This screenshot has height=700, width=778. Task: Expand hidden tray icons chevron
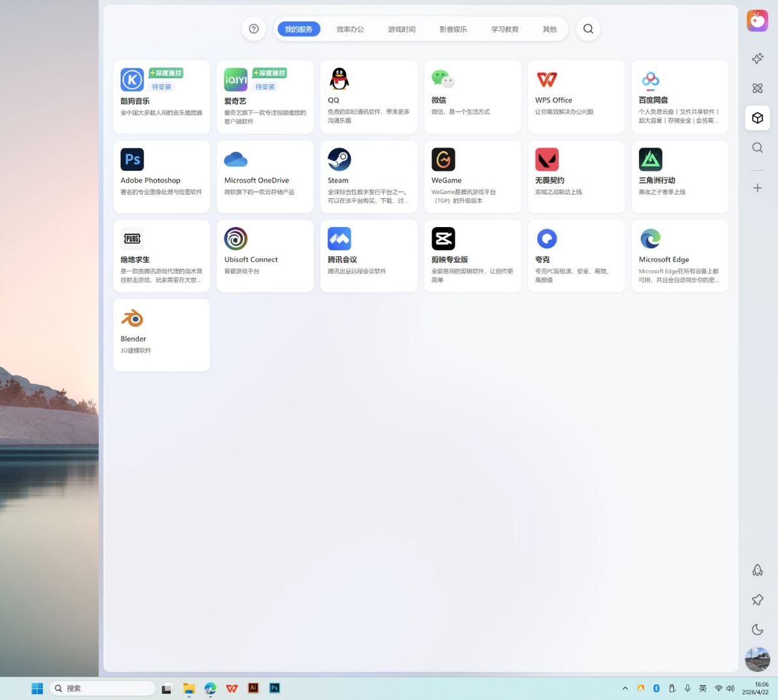tap(625, 688)
